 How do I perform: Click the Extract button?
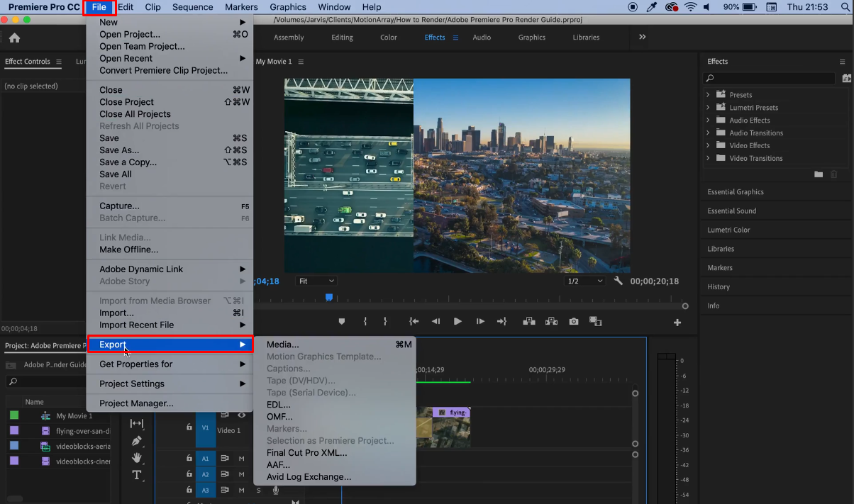pyautogui.click(x=551, y=321)
